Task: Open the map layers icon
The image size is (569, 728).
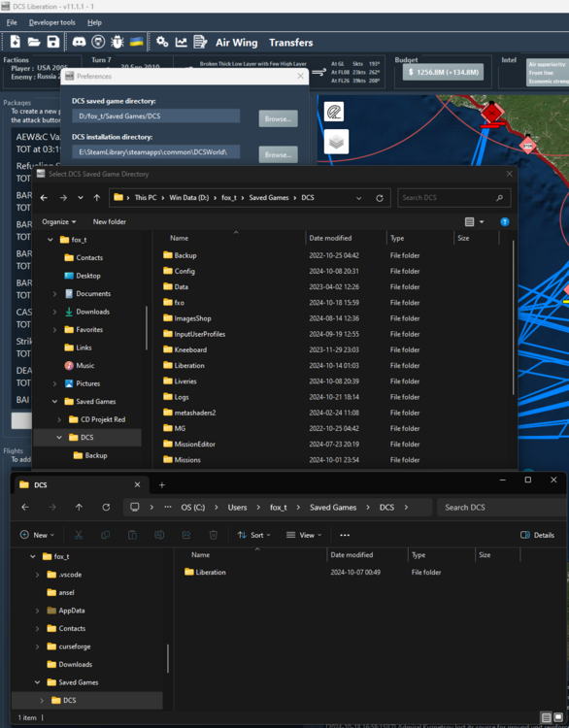Action: tap(336, 142)
